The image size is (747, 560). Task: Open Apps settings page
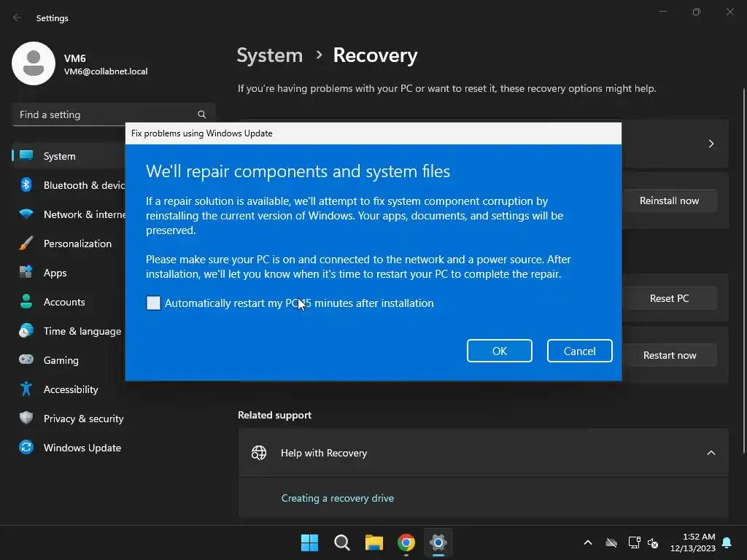69,273
